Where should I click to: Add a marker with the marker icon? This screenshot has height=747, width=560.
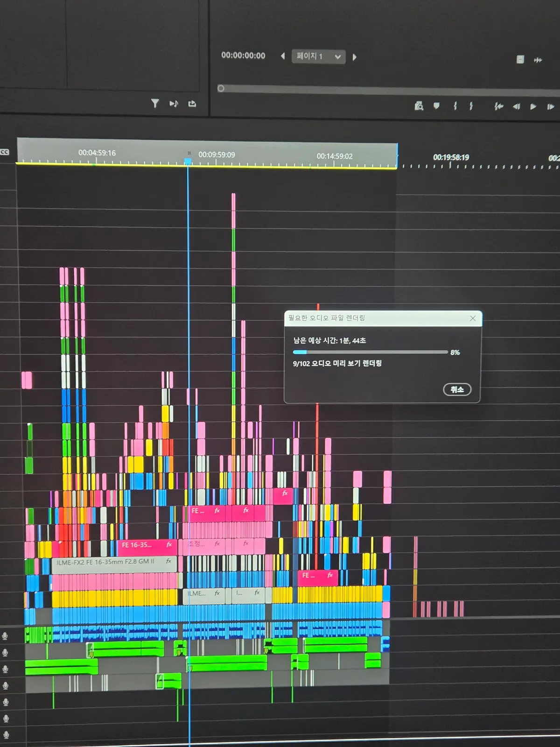[x=436, y=106]
